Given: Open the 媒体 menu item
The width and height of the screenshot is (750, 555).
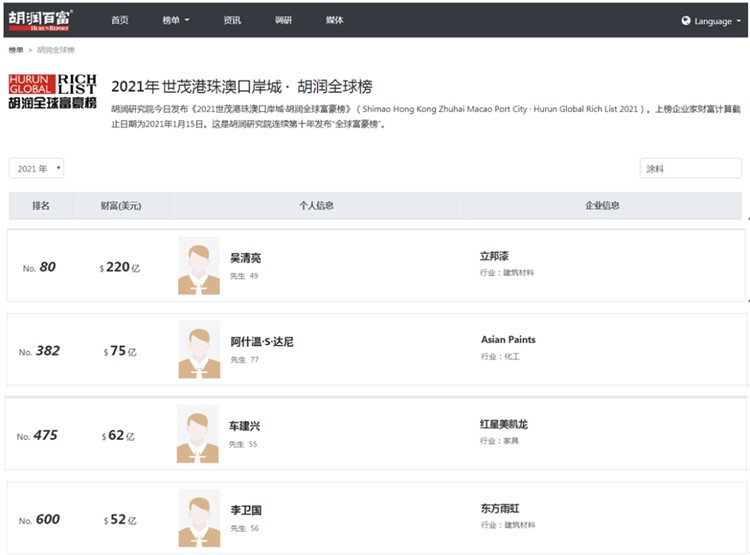Looking at the screenshot, I should coord(334,20).
